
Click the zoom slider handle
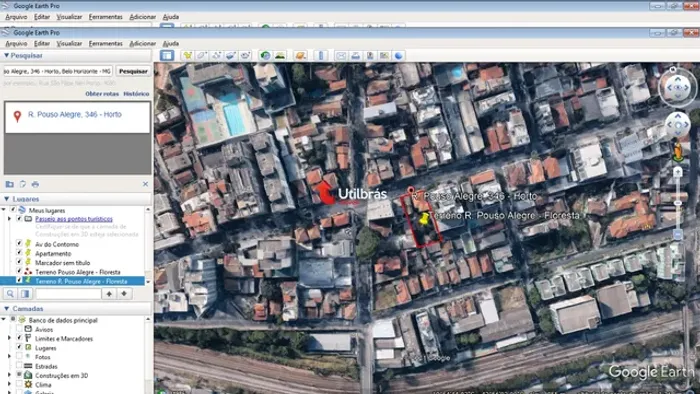pyautogui.click(x=678, y=203)
